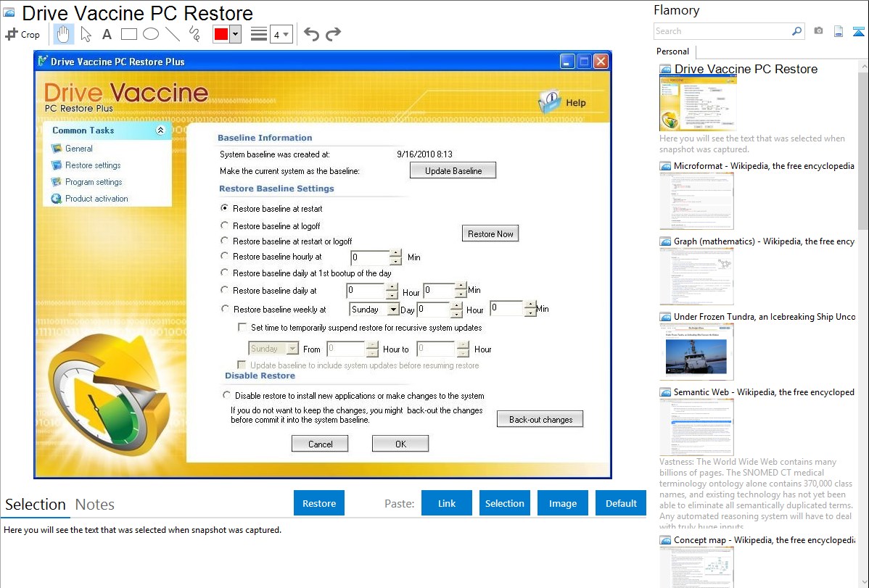The width and height of the screenshot is (869, 588).
Task: Select Disable restore to install new applications
Action: (x=226, y=395)
